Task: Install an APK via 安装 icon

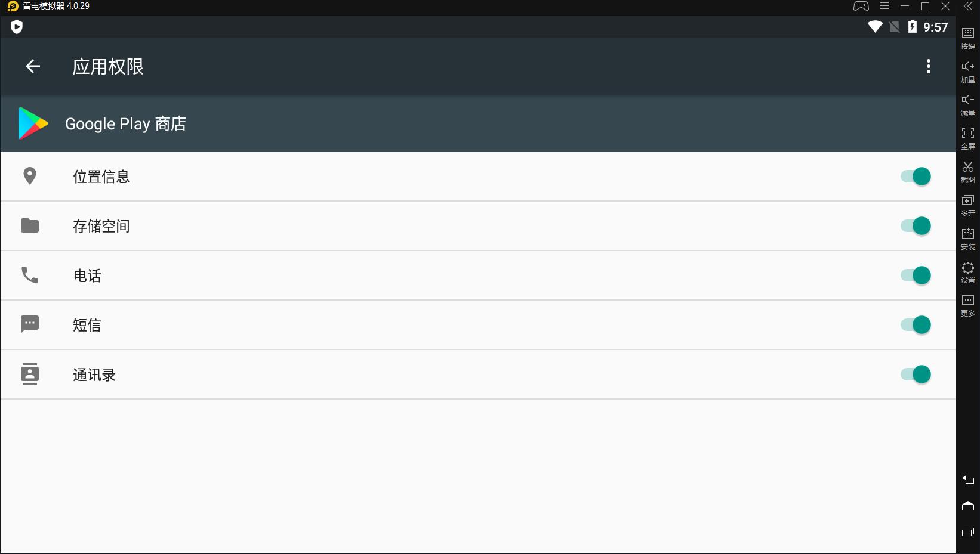Action: tap(968, 237)
